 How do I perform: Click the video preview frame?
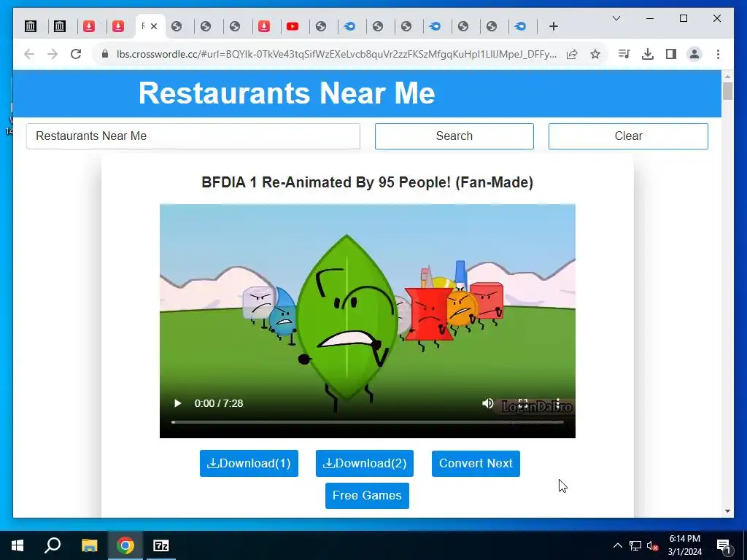point(368,321)
